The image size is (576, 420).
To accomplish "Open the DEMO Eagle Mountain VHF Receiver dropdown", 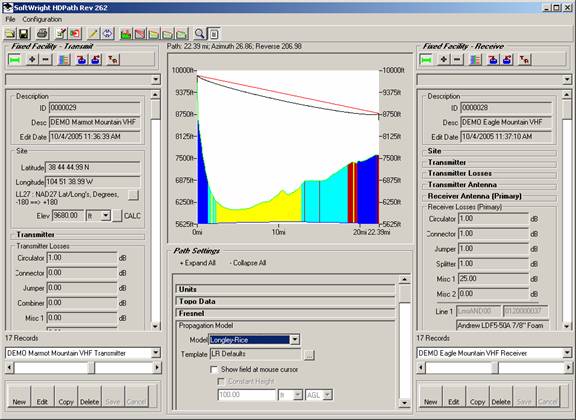I will 567,353.
